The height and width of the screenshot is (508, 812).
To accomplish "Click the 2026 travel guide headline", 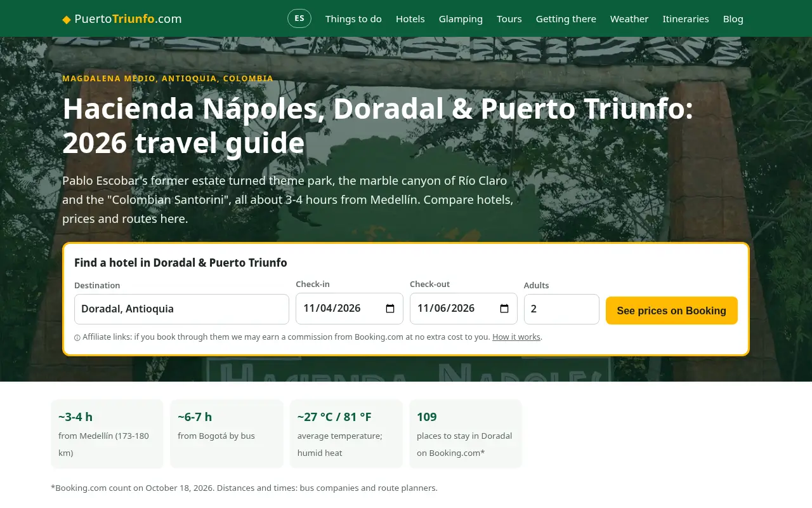I will 378,126.
